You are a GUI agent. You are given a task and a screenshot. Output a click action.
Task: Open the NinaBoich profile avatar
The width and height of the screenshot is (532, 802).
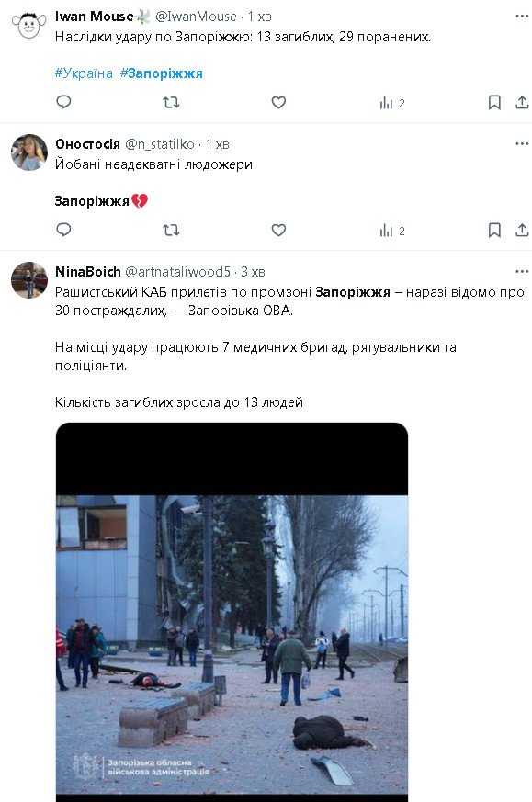click(29, 280)
